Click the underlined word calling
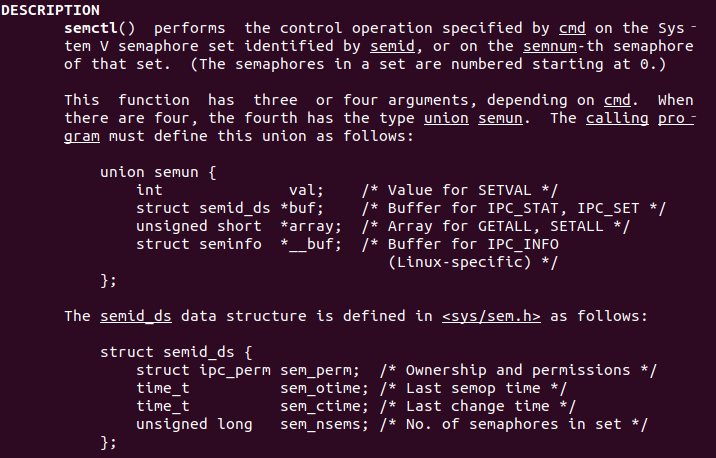Image resolution: width=716 pixels, height=458 pixels. pyautogui.click(x=617, y=118)
